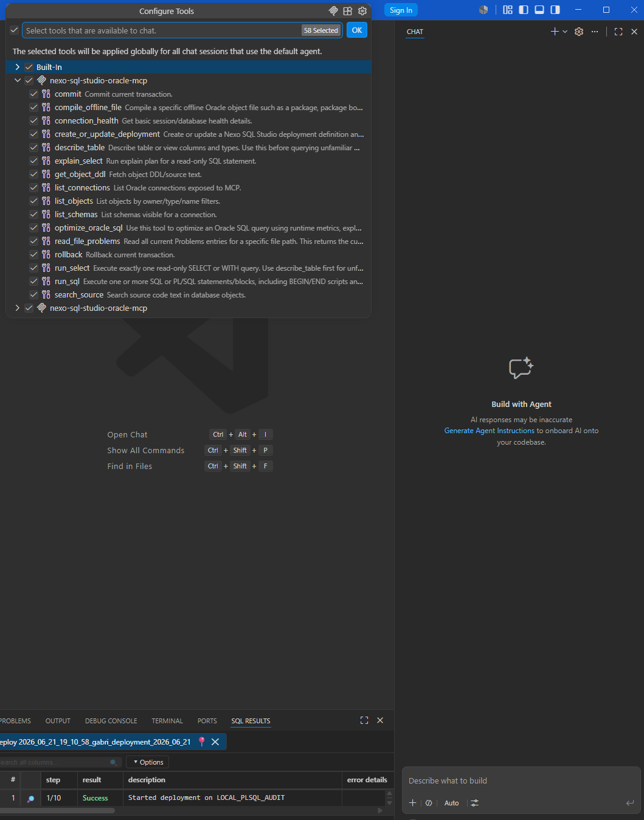The image size is (644, 820).
Task: Uncheck the run_select tool checkbox
Action: tap(34, 268)
